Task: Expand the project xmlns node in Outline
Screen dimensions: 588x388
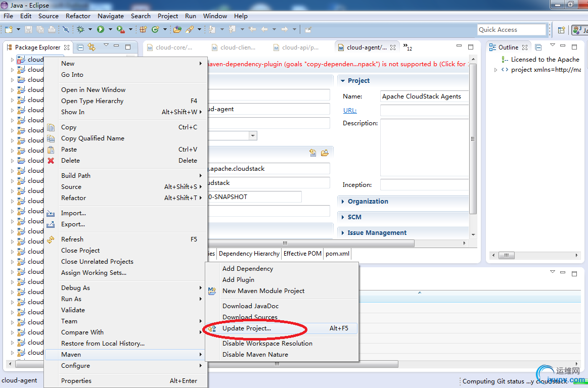Action: 496,70
